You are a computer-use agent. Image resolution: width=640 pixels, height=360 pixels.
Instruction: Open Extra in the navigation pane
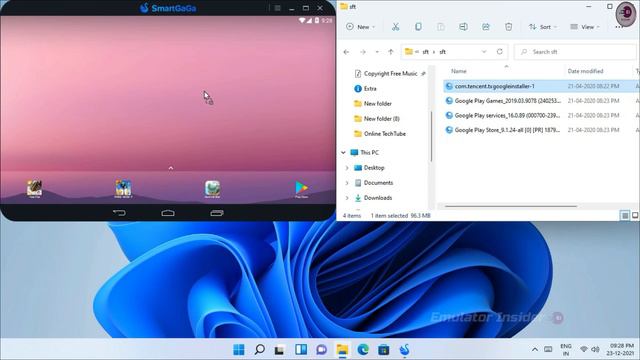(x=366, y=89)
